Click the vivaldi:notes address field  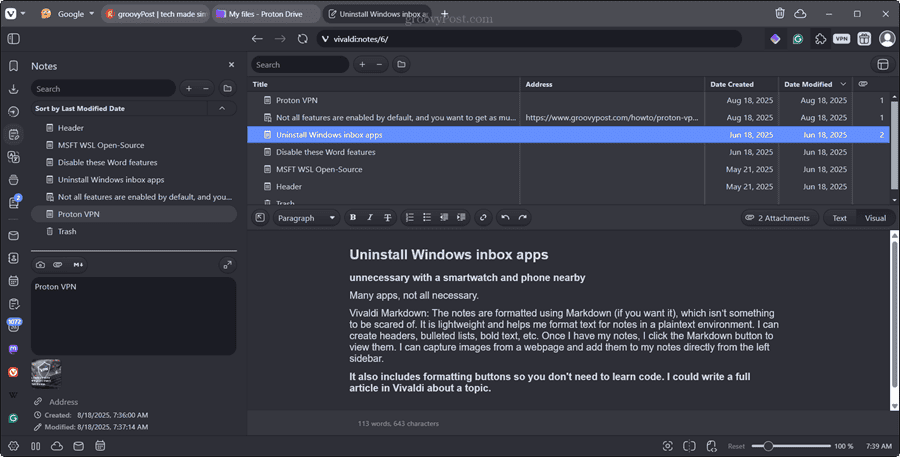(x=529, y=39)
